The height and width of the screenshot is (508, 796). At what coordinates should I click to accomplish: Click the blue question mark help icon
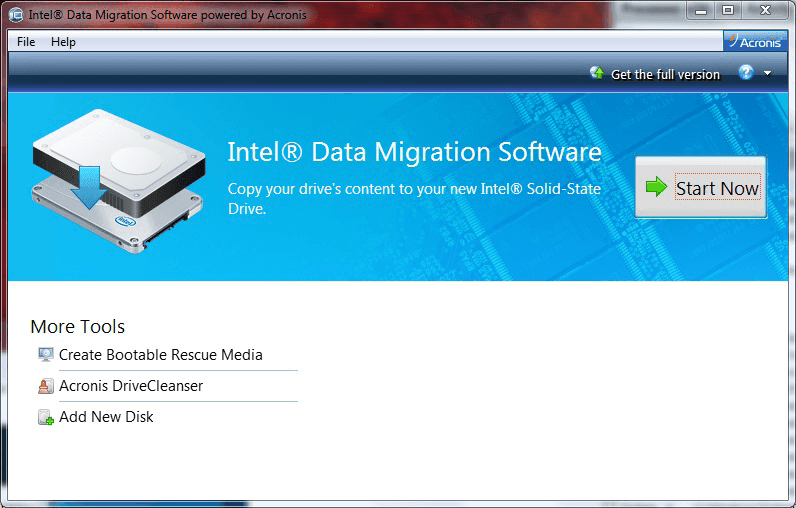[x=745, y=73]
